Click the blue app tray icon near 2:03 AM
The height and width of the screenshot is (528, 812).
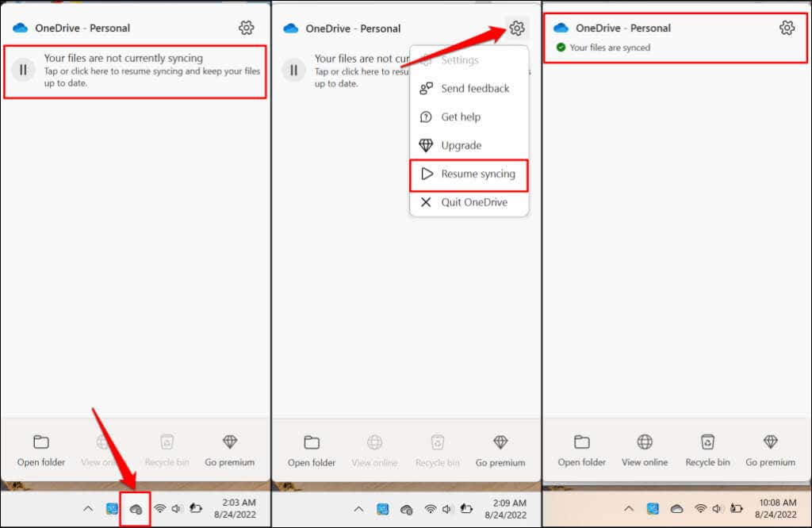[x=112, y=509]
